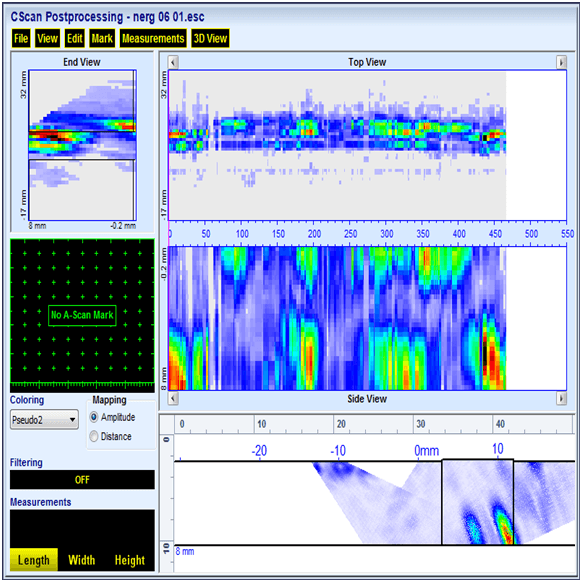Click the End View scan thumbnail
The image size is (582, 582).
click(82, 145)
